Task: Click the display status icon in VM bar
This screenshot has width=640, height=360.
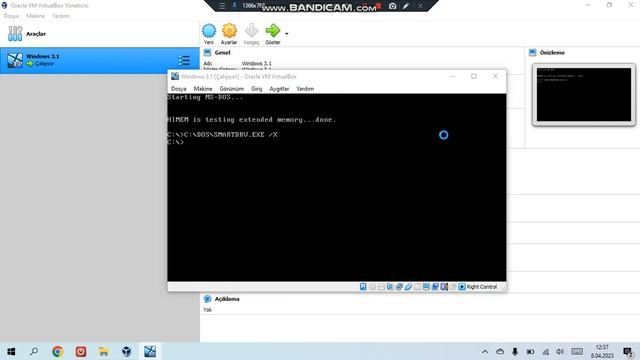Action: coord(426,287)
